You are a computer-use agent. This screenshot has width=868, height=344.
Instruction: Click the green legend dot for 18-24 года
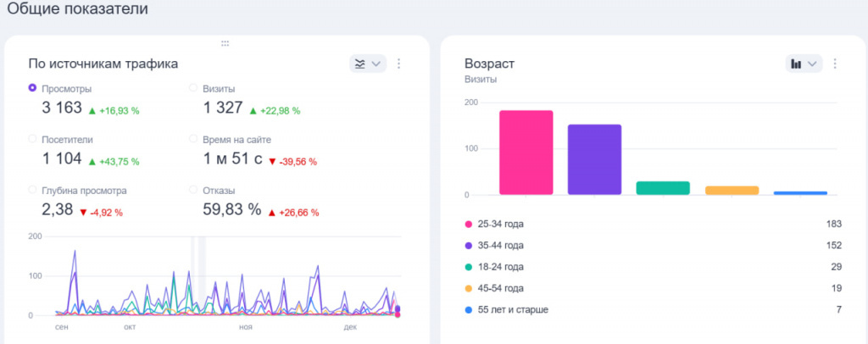click(x=469, y=267)
